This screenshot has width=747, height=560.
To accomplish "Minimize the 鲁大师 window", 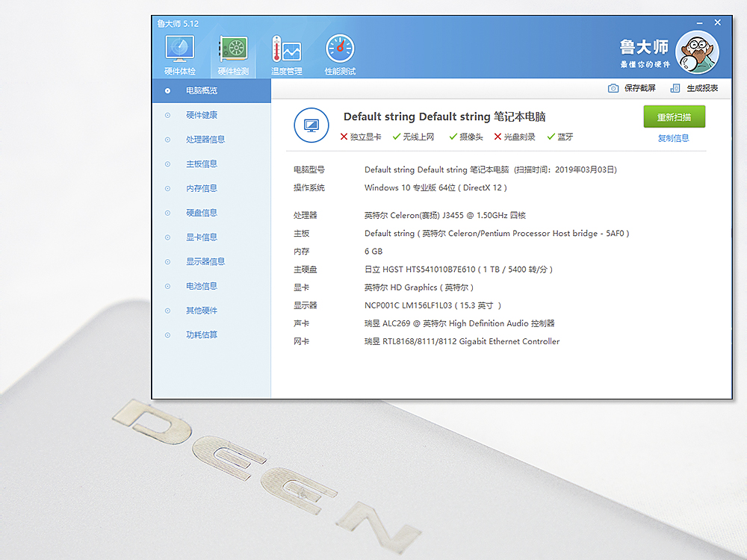I will (699, 23).
